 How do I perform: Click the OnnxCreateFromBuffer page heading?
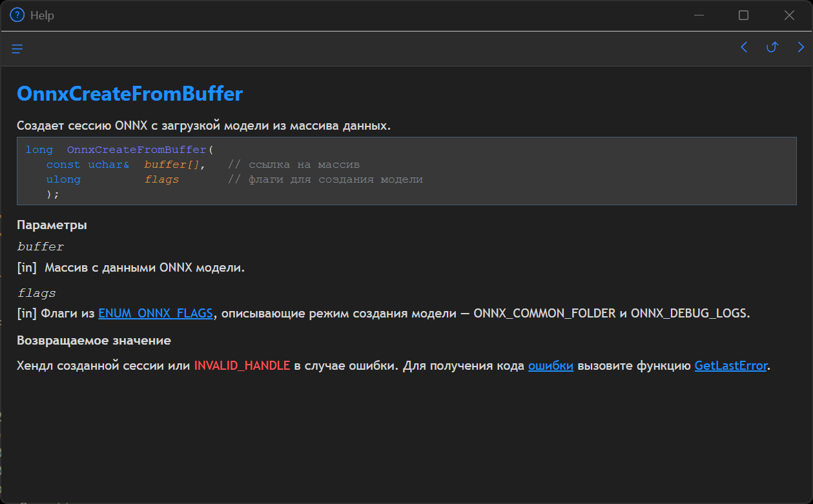coord(130,94)
